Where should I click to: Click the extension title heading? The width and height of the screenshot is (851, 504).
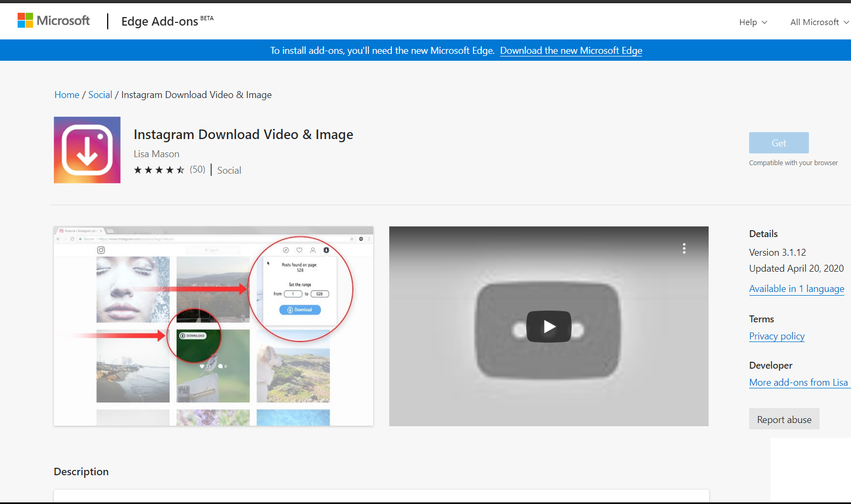click(243, 135)
